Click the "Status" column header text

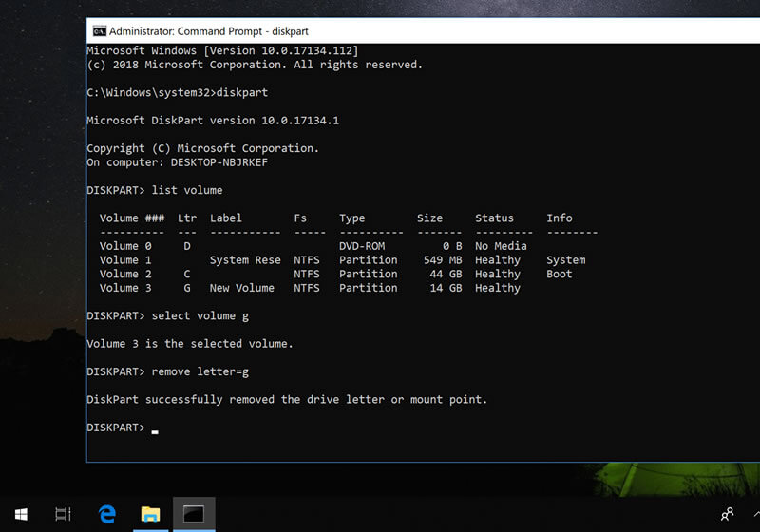[x=494, y=218]
